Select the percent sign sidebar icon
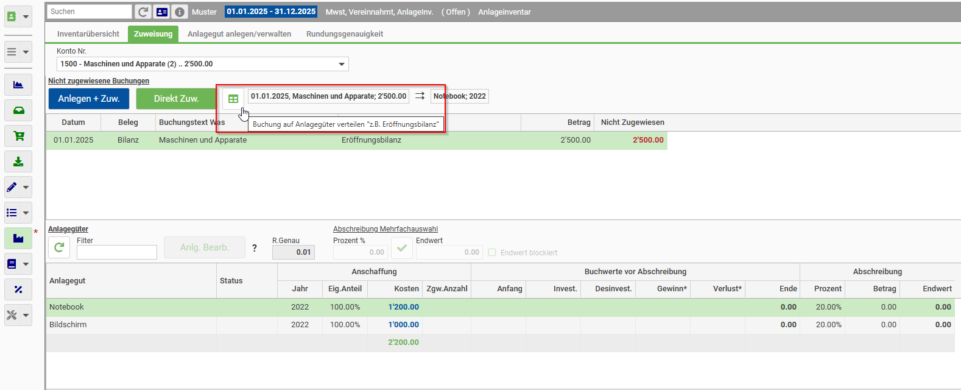This screenshot has height=390, width=961. pyautogui.click(x=18, y=289)
